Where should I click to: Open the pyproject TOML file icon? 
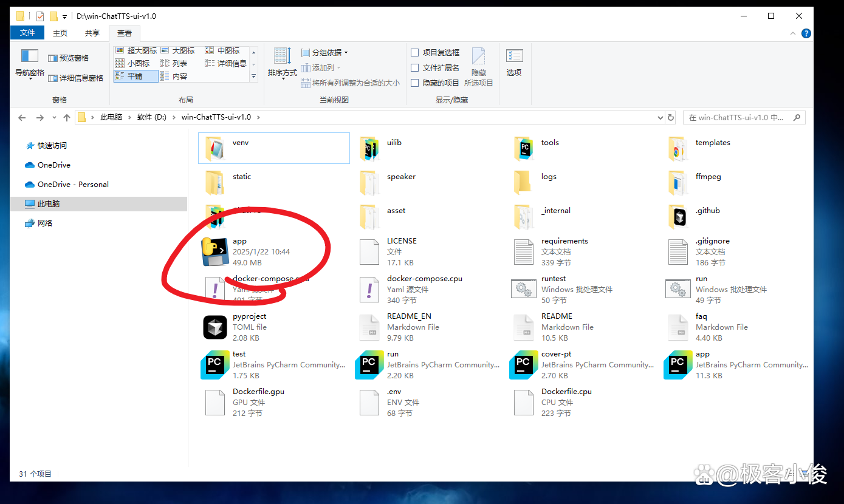(214, 327)
